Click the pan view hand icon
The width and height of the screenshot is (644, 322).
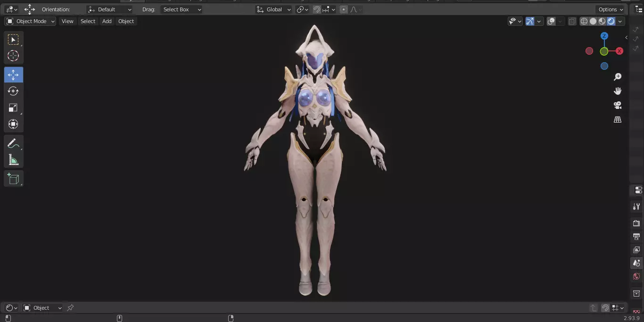(618, 91)
